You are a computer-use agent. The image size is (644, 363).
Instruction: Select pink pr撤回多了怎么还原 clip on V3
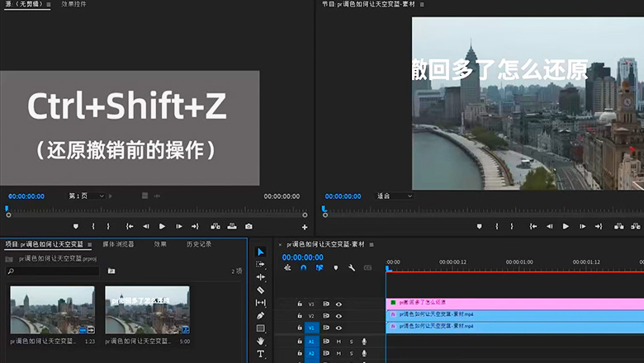pos(515,303)
